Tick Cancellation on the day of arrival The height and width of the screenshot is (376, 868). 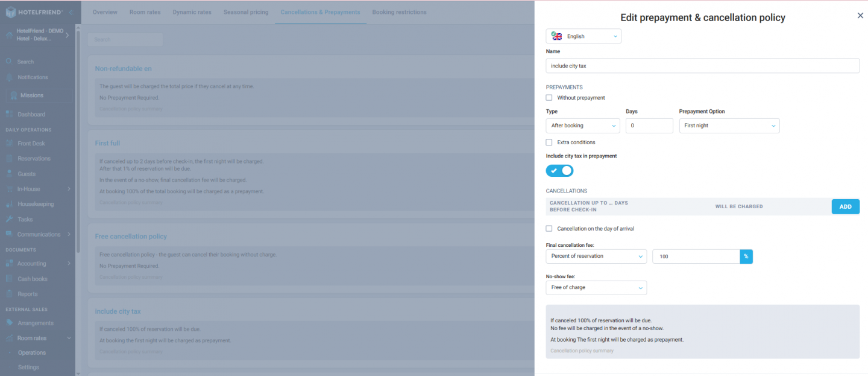click(x=549, y=229)
